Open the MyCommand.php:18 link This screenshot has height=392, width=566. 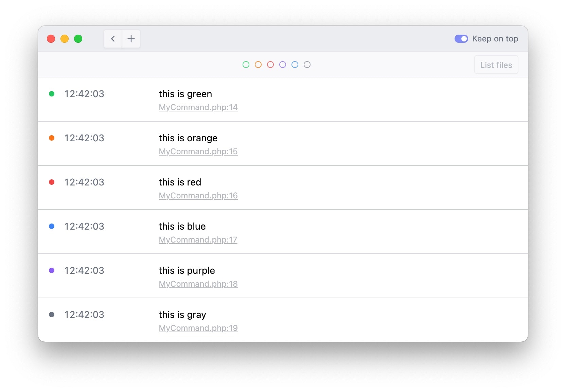tap(198, 284)
